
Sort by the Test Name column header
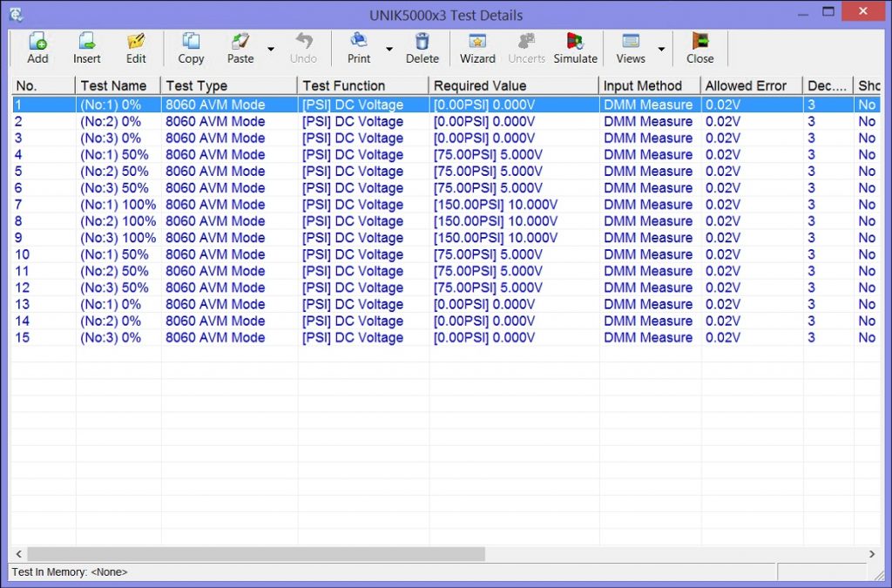[113, 85]
